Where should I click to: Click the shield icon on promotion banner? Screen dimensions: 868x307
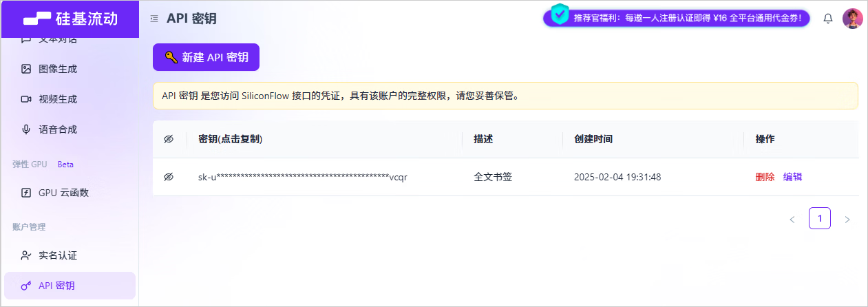point(560,14)
